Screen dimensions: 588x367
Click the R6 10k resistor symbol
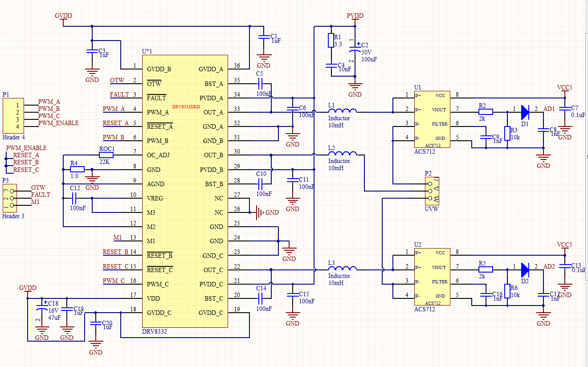(x=507, y=291)
